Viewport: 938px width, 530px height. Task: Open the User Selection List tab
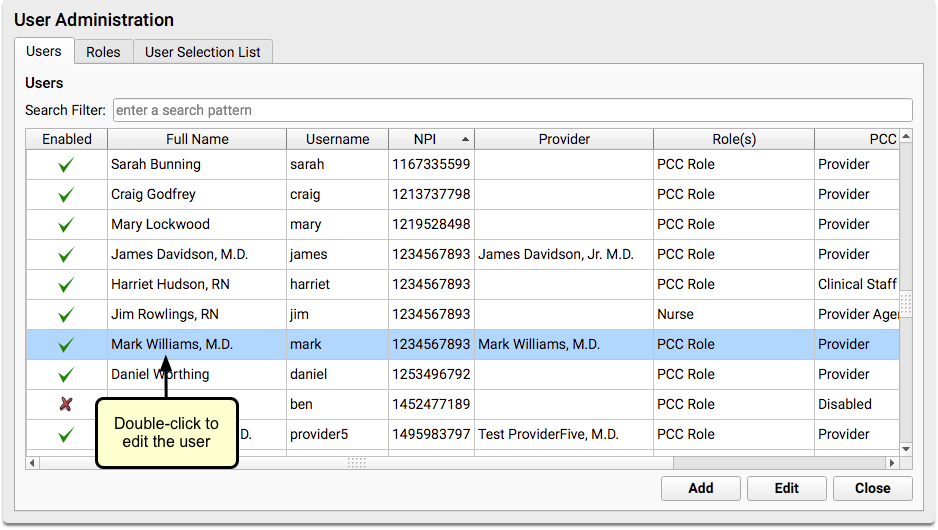pos(202,52)
